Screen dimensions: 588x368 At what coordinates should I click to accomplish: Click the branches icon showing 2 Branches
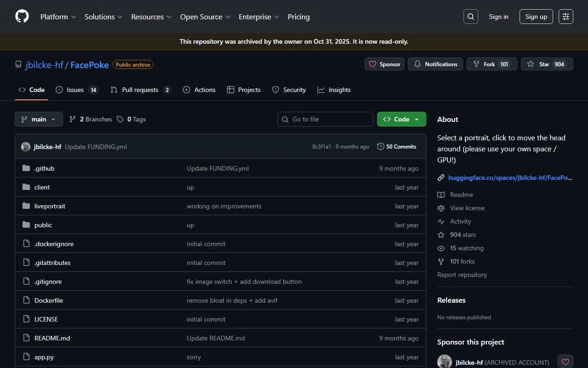tap(73, 119)
